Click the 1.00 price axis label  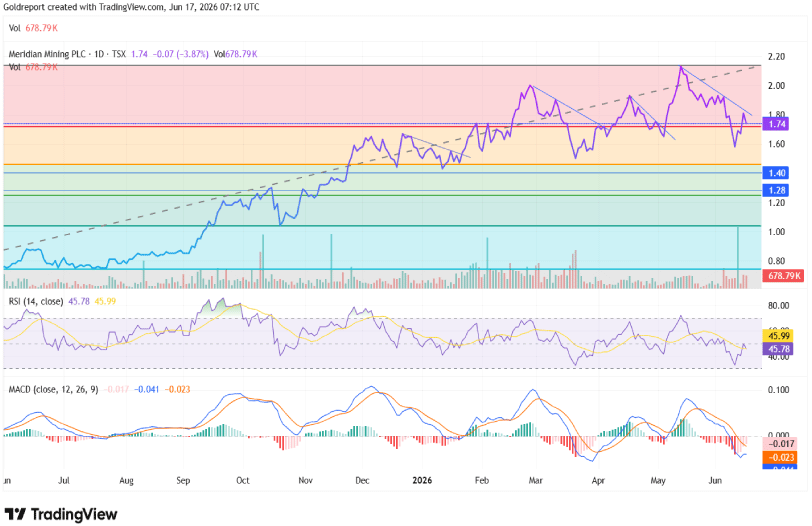click(x=776, y=232)
